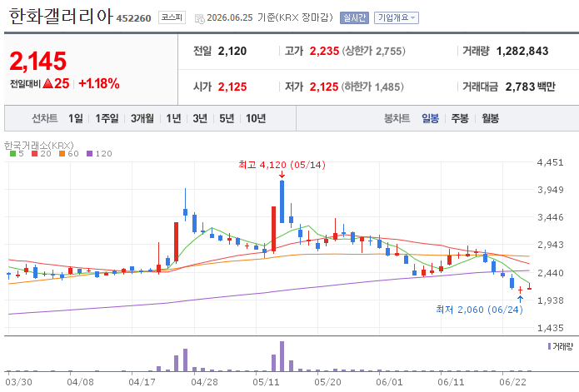This screenshot has width=579, height=392.
Task: Select the 10년 line chart tab
Action: [x=256, y=118]
